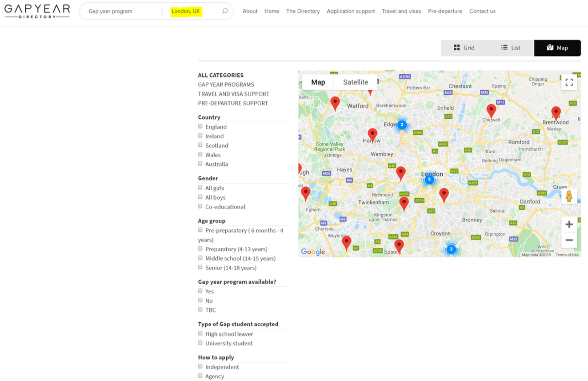Open The Directory nav link

[303, 12]
